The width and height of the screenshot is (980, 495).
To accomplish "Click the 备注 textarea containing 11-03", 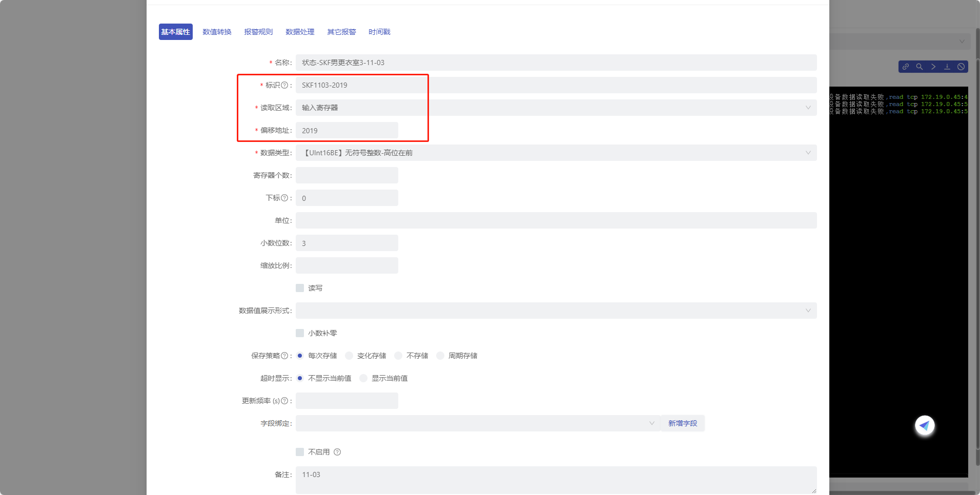I will point(556,480).
